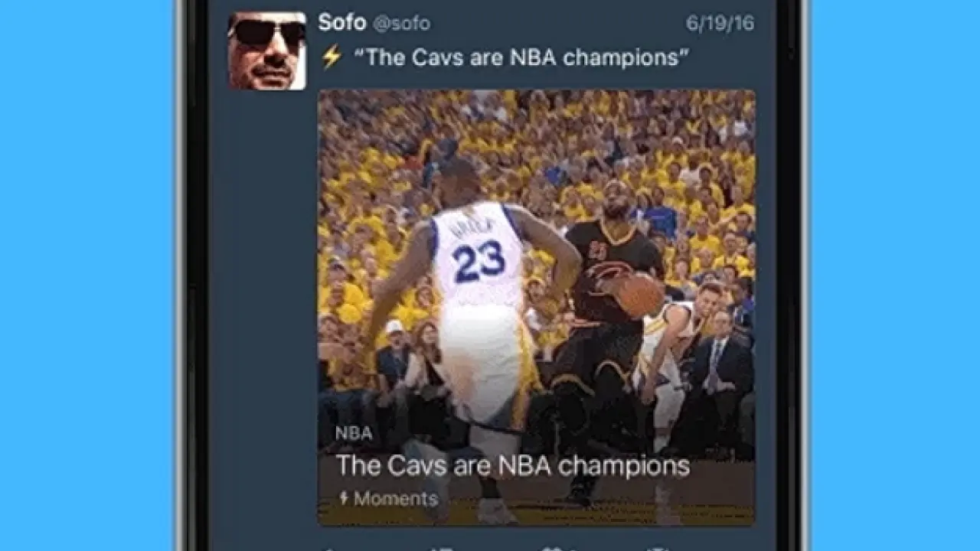980x551 pixels.
Task: Tap the small Moments lightning icon on card
Action: click(345, 499)
